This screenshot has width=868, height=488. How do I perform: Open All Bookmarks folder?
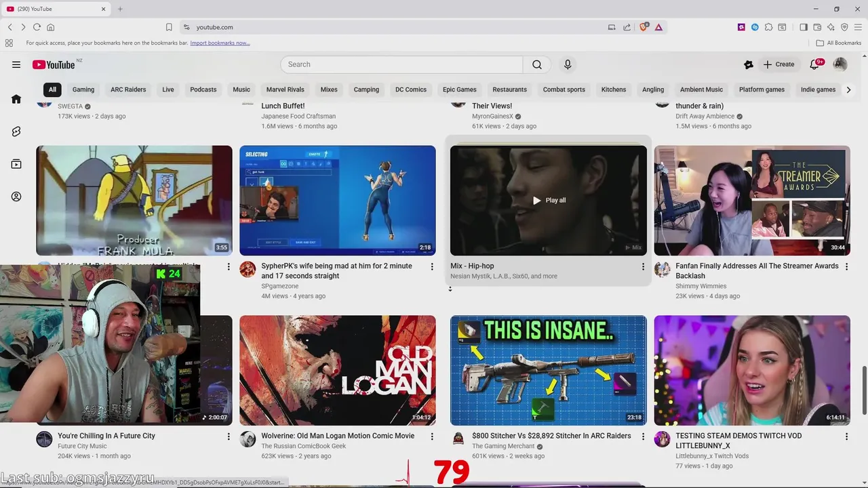point(839,43)
